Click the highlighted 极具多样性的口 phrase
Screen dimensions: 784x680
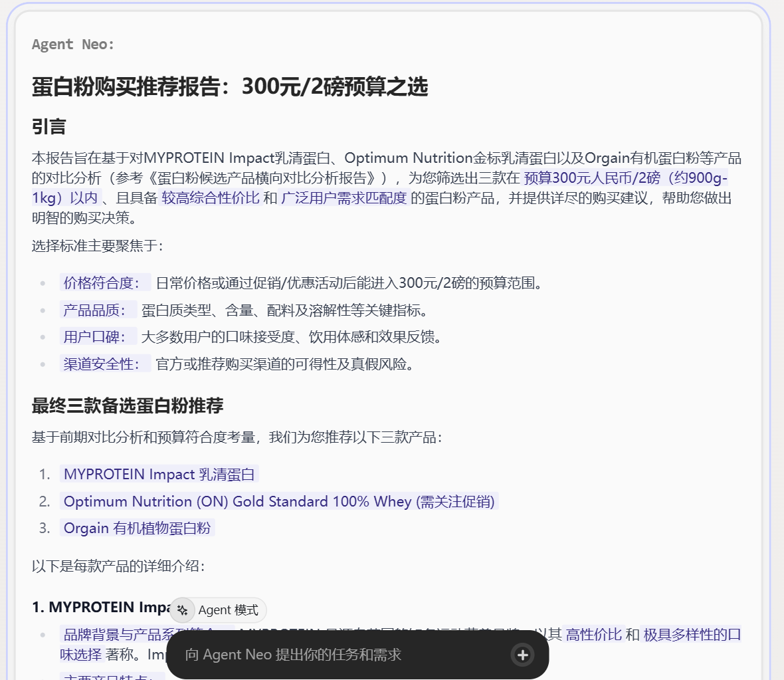pyautogui.click(x=692, y=634)
